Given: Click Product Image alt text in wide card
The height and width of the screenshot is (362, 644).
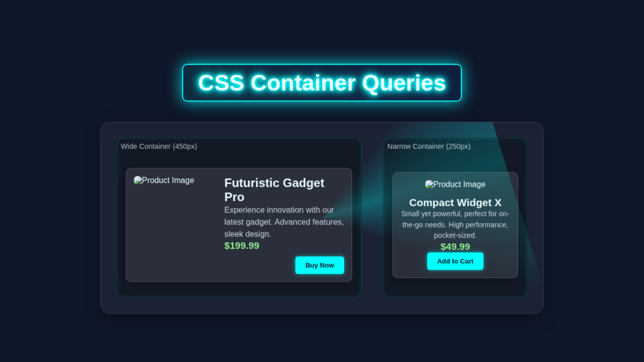Looking at the screenshot, I should point(168,180).
